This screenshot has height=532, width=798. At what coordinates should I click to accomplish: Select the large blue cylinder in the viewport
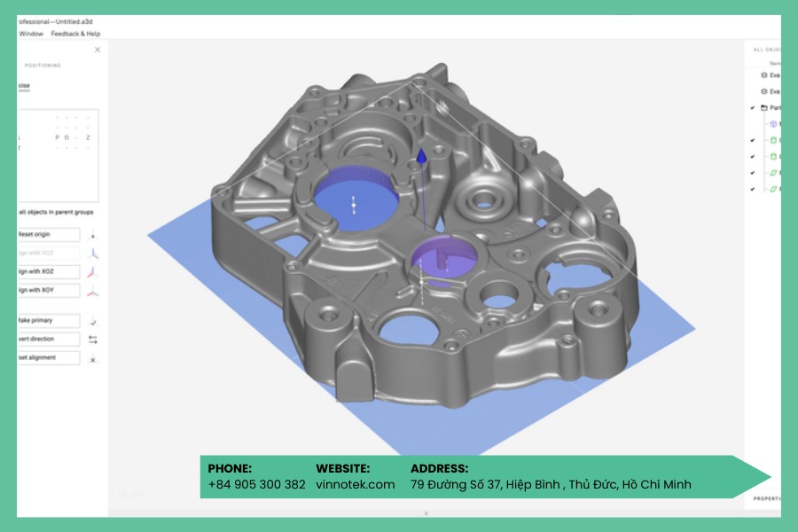pos(356,197)
